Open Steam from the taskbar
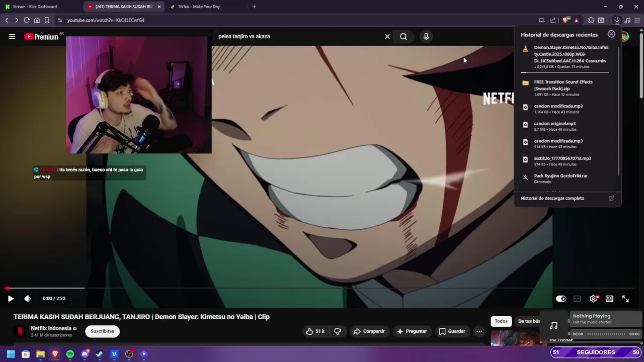Screen dimensions: 644x362 click(100, 354)
